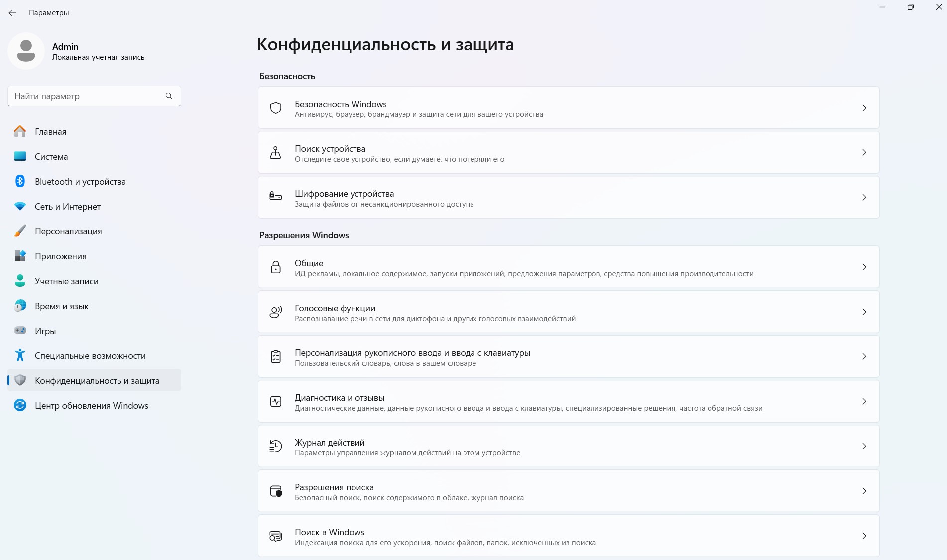Click the Приложения apps icon
The height and width of the screenshot is (560, 947).
click(x=20, y=256)
